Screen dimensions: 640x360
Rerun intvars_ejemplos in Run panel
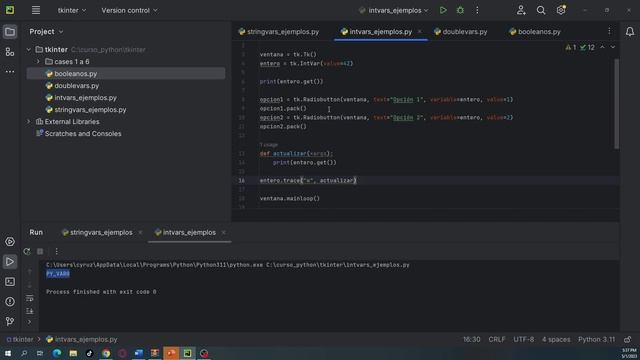[27, 251]
